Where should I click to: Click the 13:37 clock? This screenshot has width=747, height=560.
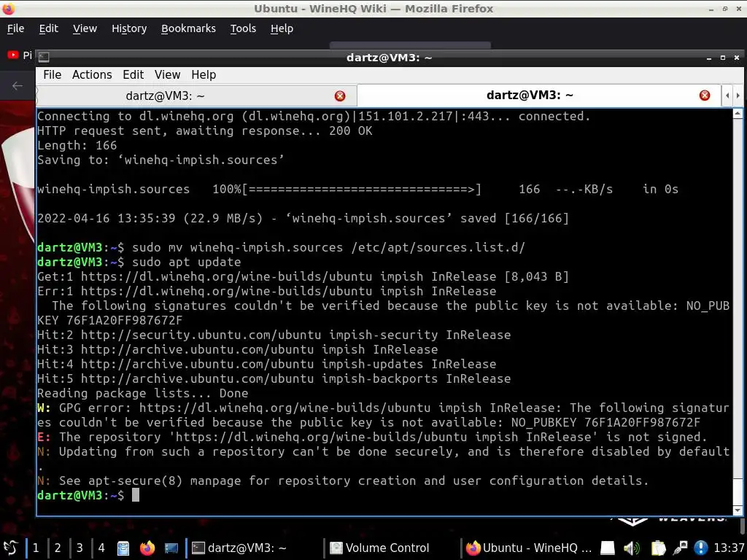729,548
